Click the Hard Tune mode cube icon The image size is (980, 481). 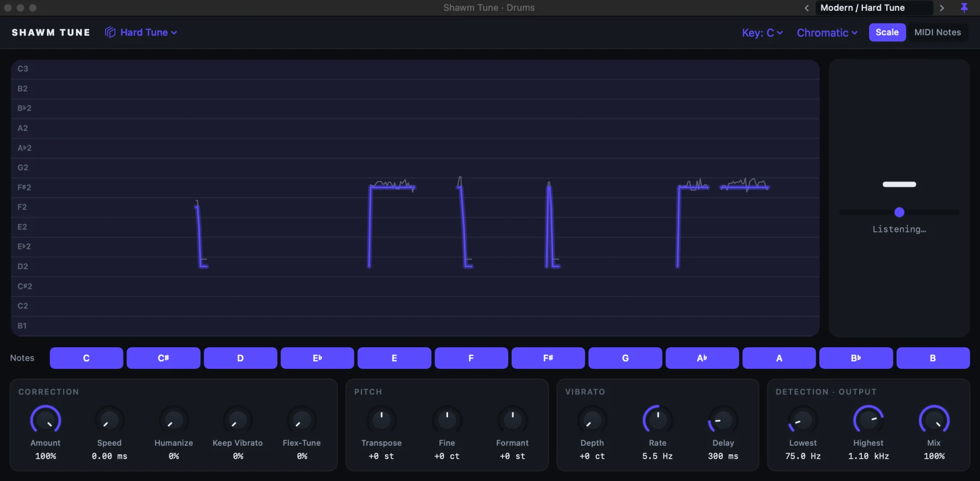(110, 33)
